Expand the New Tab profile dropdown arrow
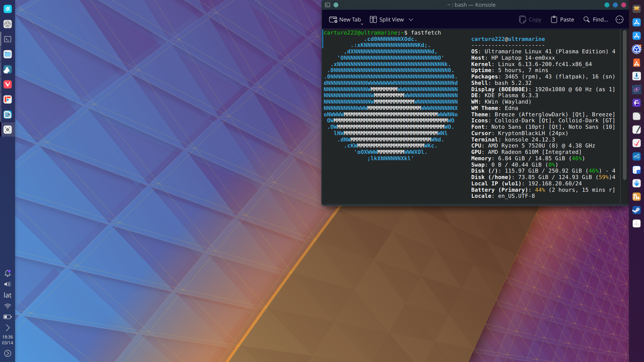 362,24
